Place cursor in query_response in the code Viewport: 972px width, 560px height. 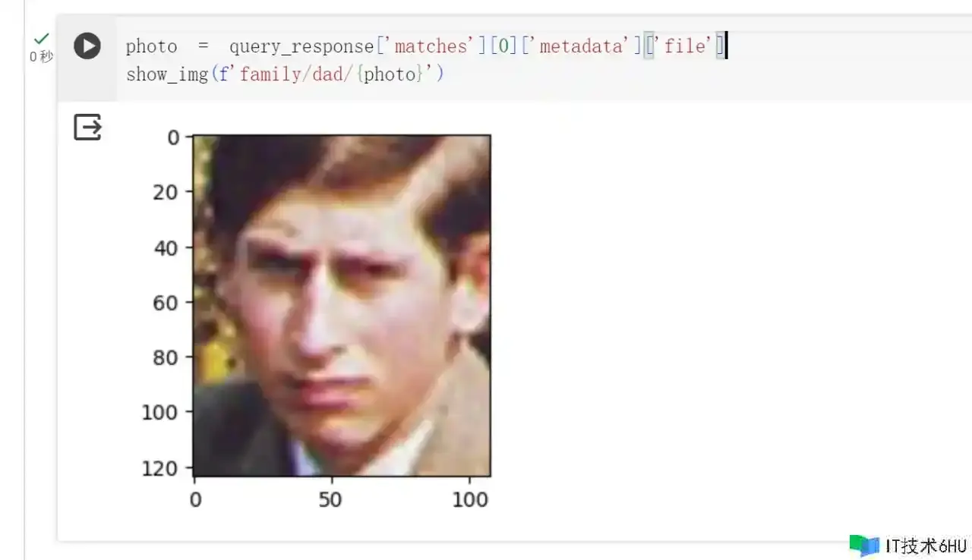click(301, 47)
